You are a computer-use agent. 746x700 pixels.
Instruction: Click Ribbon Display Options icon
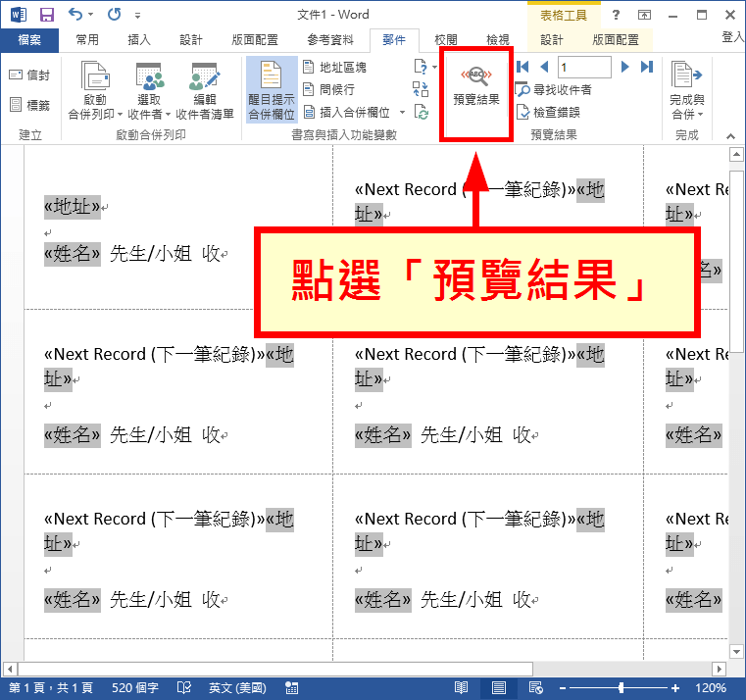click(x=644, y=16)
